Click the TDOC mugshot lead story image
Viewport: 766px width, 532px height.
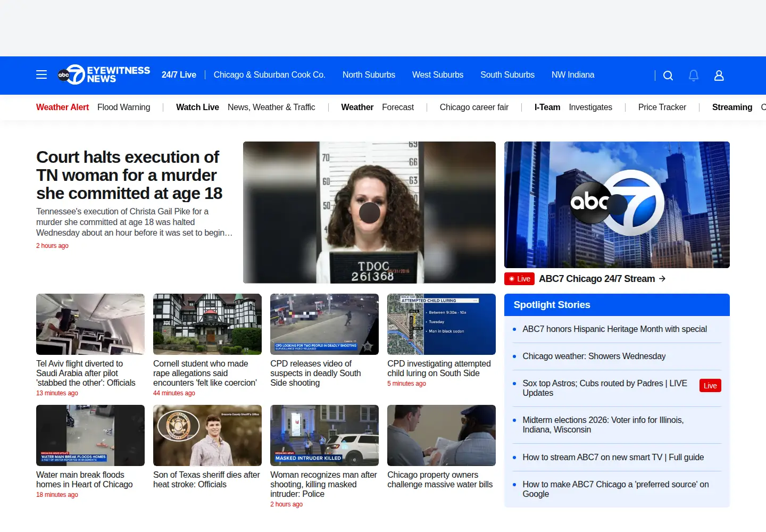pos(369,212)
